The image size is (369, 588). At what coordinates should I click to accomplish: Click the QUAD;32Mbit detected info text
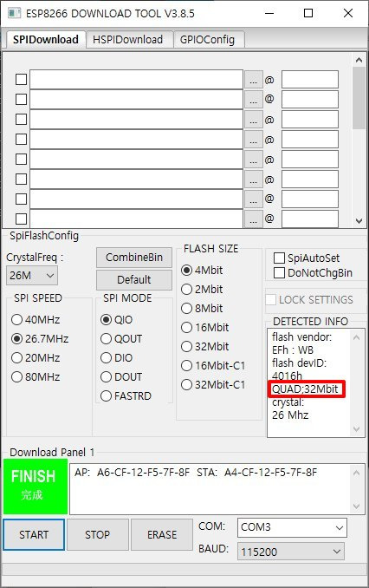point(305,389)
